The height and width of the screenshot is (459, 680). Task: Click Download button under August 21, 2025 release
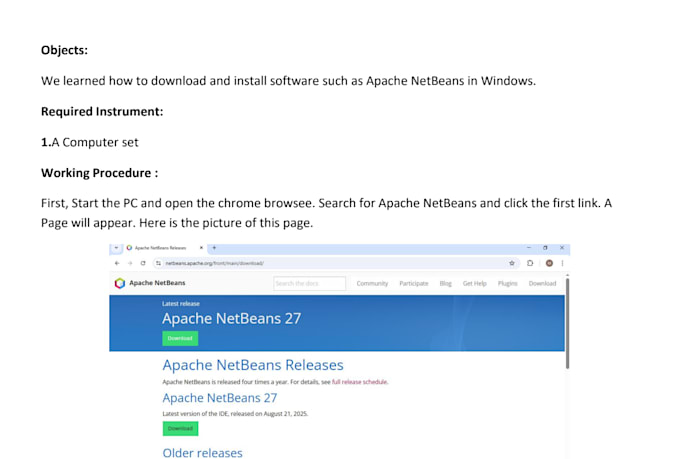pyautogui.click(x=180, y=429)
